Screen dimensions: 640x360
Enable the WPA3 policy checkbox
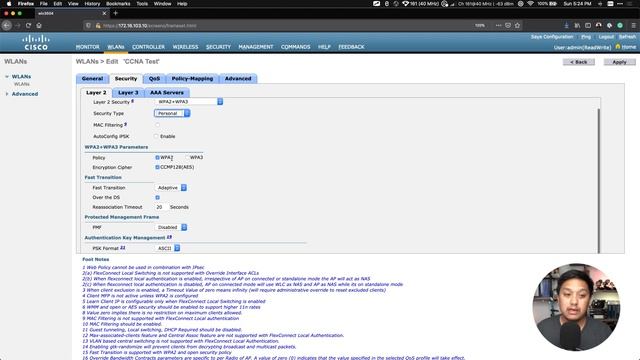pyautogui.click(x=187, y=157)
